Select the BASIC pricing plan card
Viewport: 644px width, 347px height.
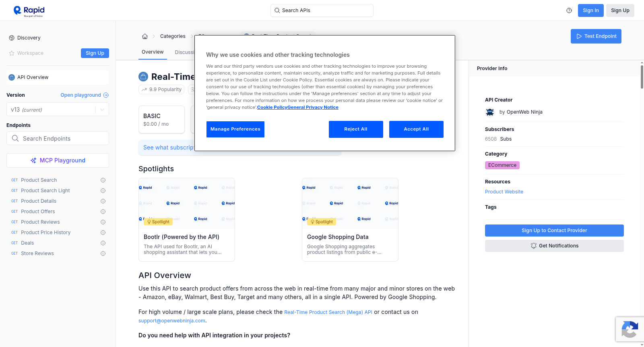pyautogui.click(x=161, y=120)
